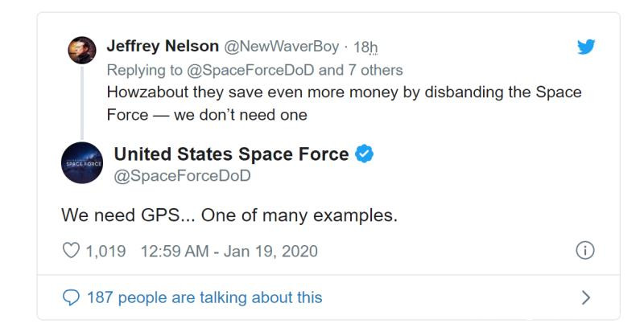Click the @SpaceForceDoD handle below the name
This screenshot has height=332, width=644.
click(x=182, y=175)
